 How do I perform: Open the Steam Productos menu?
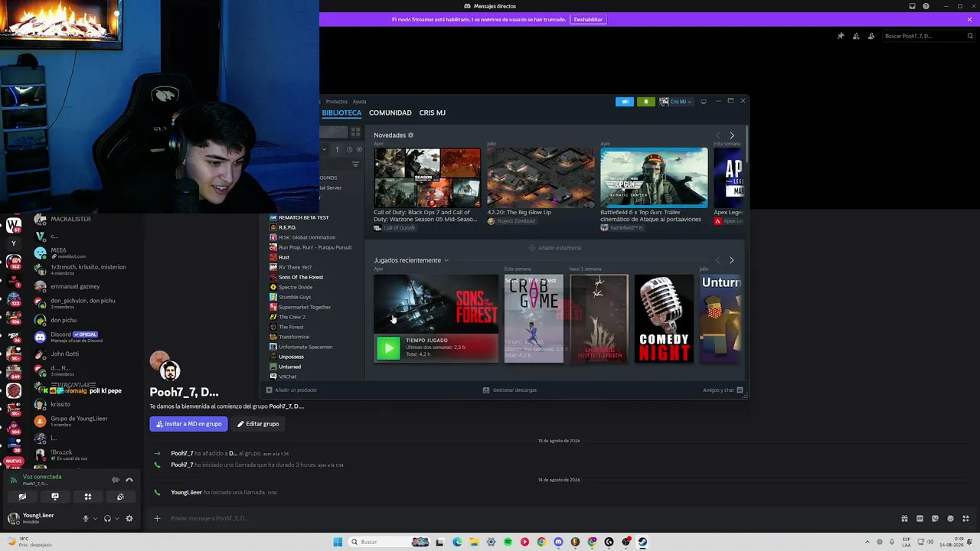(336, 102)
